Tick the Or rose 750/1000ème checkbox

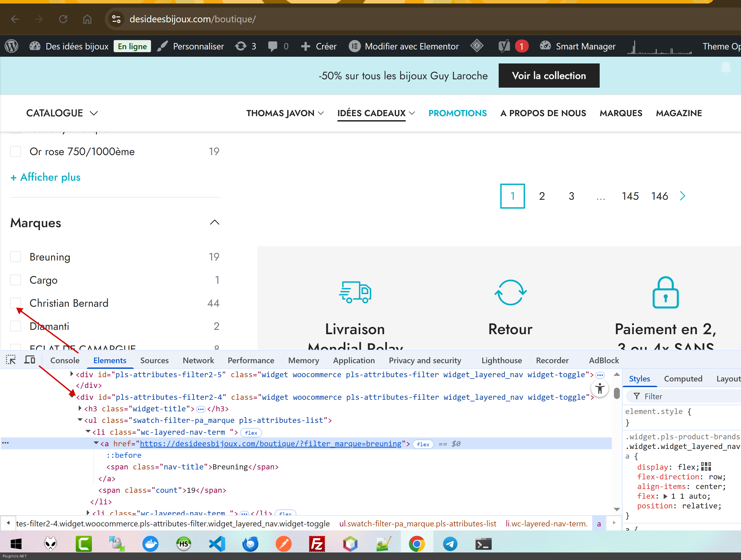[x=16, y=151]
